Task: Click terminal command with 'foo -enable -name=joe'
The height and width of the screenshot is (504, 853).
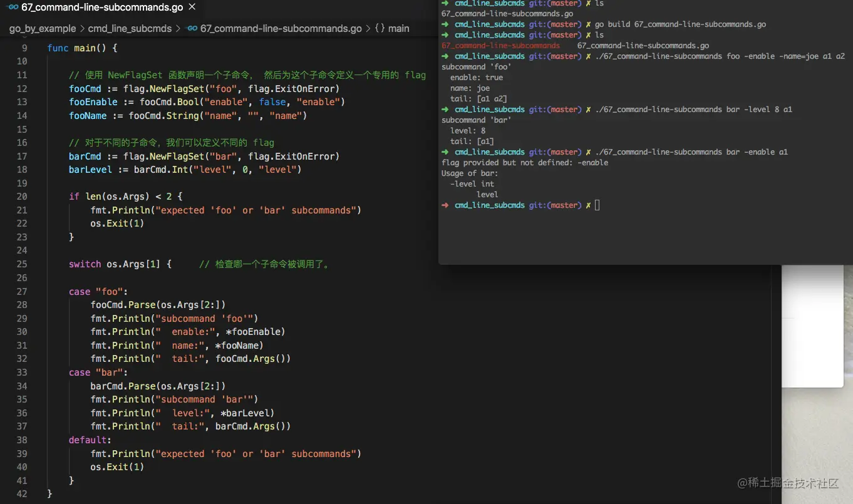Action: point(720,56)
